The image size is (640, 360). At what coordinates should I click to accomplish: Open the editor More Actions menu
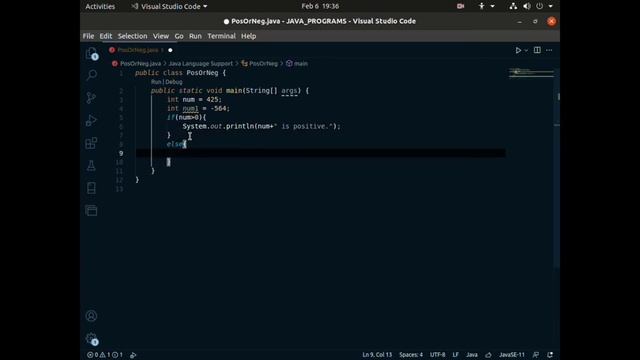tap(549, 50)
